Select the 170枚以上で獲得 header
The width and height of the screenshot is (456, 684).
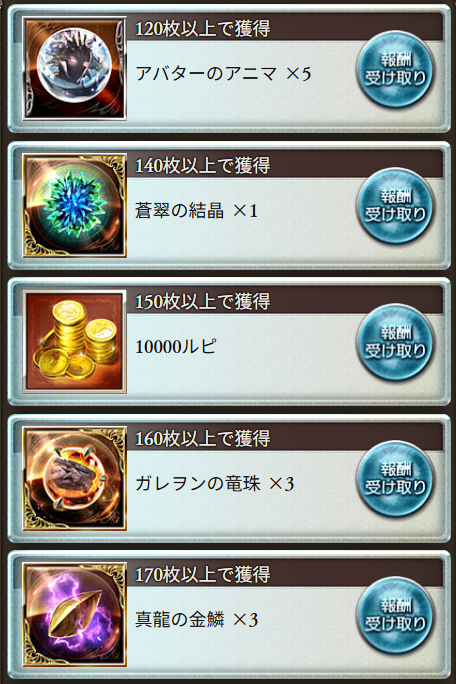(285, 575)
